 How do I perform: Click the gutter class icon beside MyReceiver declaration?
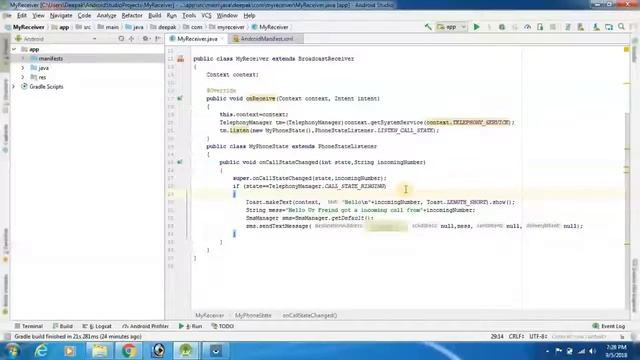(180, 59)
